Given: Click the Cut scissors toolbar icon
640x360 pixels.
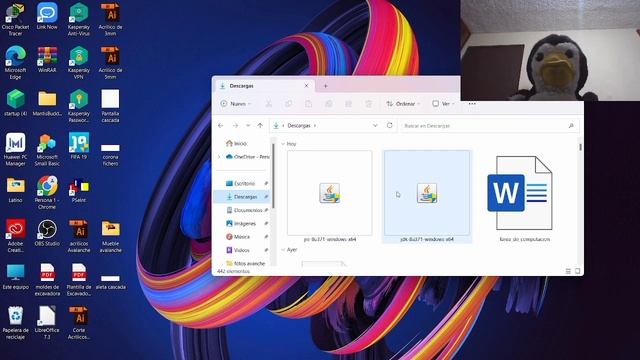Looking at the screenshot, I should pos(269,104).
